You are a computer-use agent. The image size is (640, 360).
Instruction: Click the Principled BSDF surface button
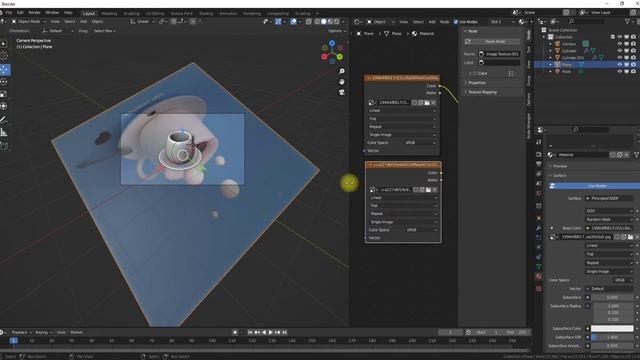pyautogui.click(x=609, y=198)
